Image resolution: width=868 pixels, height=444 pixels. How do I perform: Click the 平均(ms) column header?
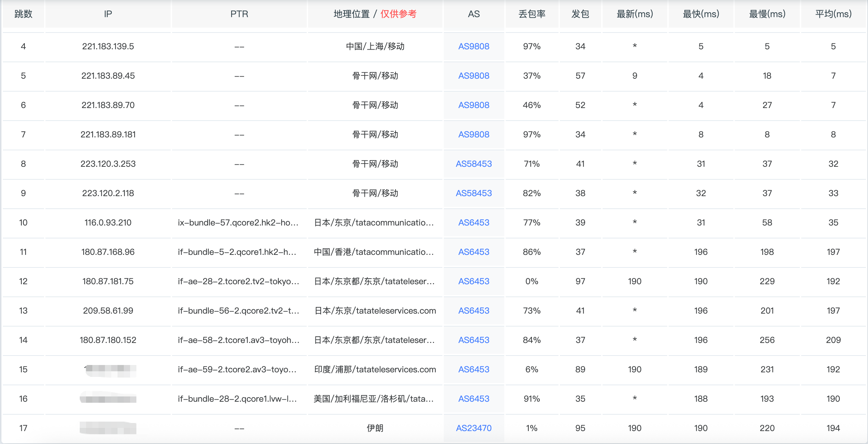[833, 14]
